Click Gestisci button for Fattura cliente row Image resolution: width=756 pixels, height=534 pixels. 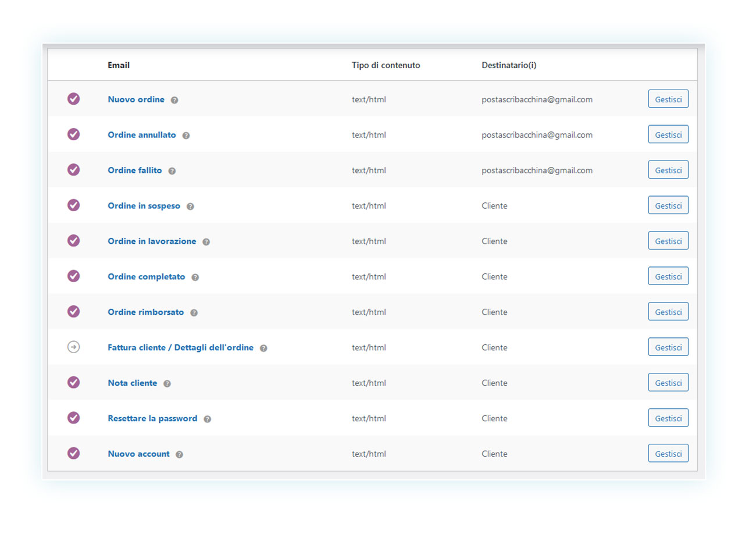coord(668,347)
